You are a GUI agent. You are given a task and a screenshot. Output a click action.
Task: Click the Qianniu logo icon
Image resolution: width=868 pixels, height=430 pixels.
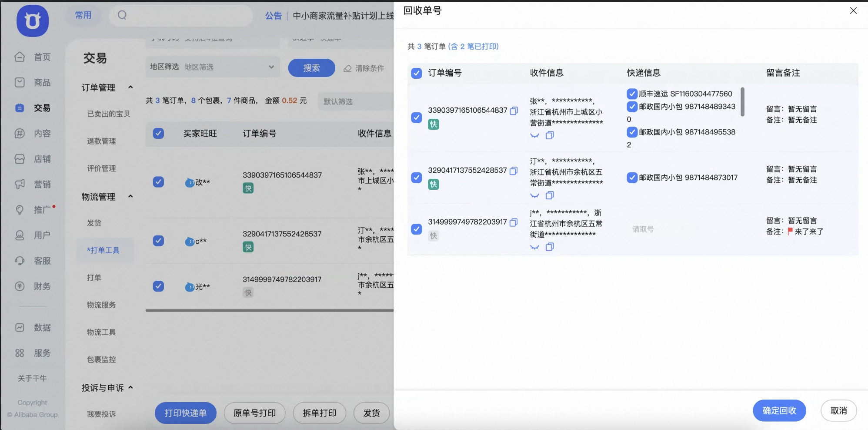33,21
